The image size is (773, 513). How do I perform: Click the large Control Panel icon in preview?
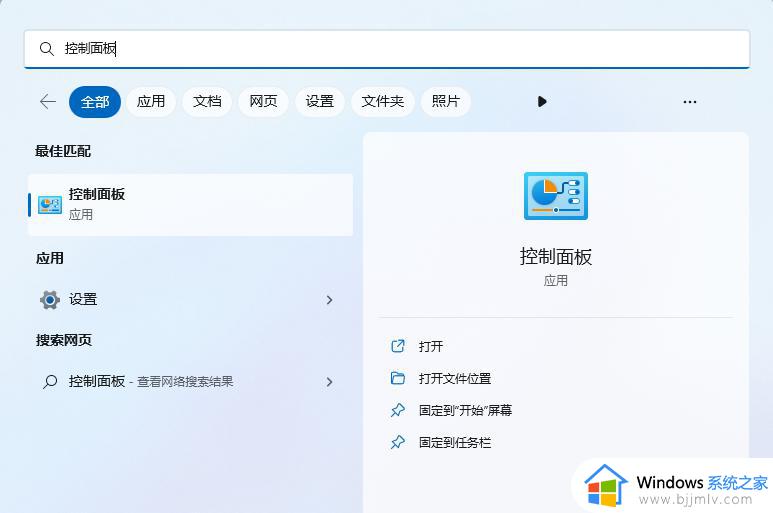(x=556, y=196)
